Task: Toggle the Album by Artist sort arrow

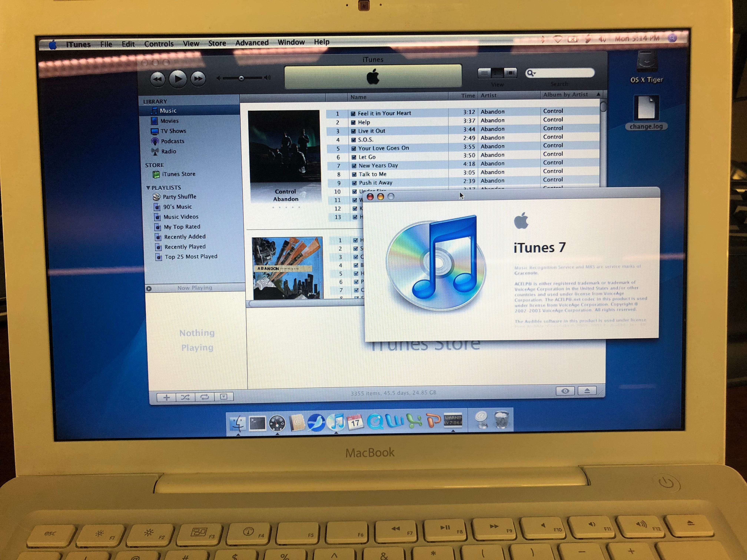Action: [x=598, y=94]
